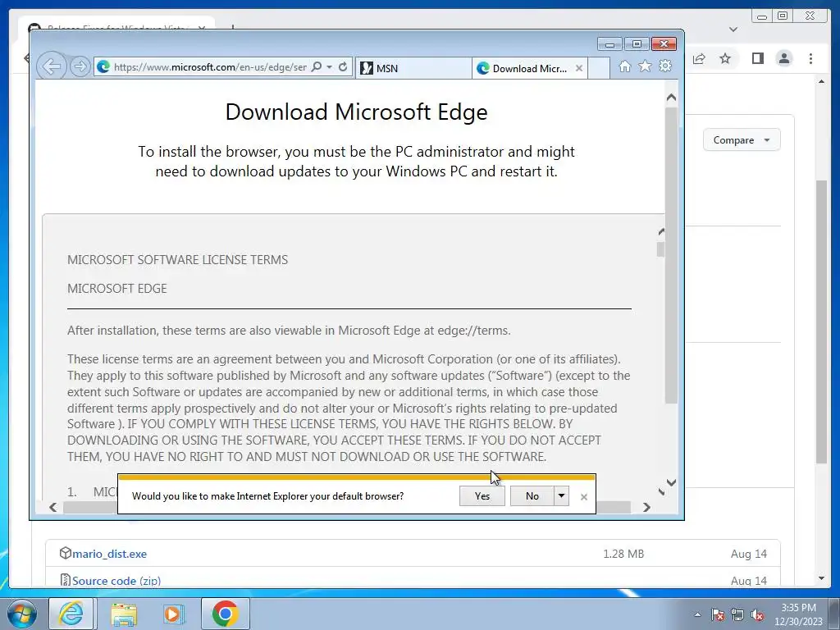Click the Download Microsoft Edge heading
This screenshot has width=840, height=630.
356,112
